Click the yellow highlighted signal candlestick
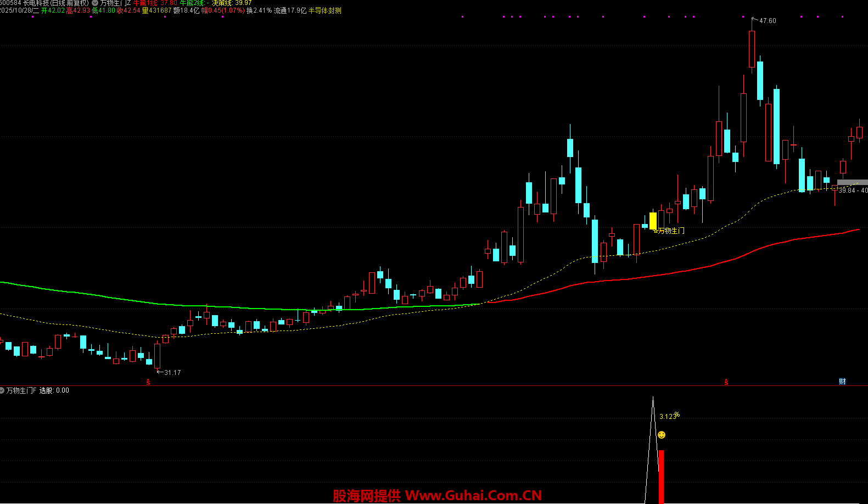Screen dimensions: 868x504 click(653, 221)
